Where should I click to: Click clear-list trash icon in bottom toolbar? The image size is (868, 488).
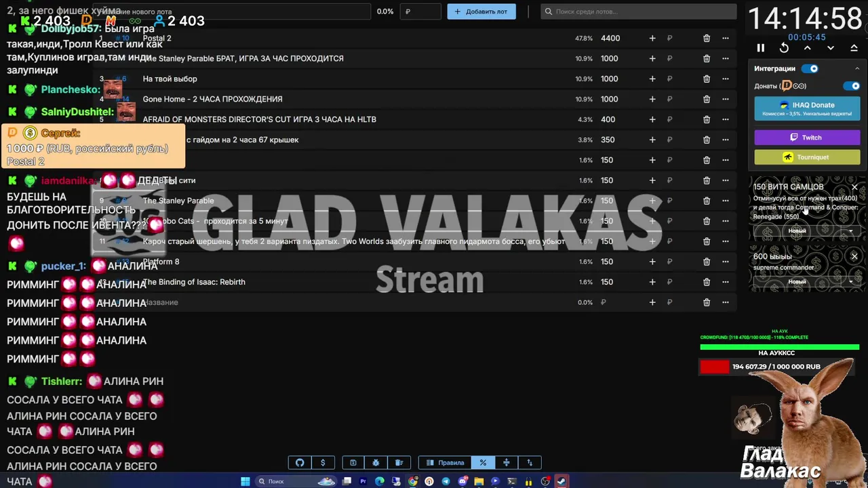click(399, 463)
